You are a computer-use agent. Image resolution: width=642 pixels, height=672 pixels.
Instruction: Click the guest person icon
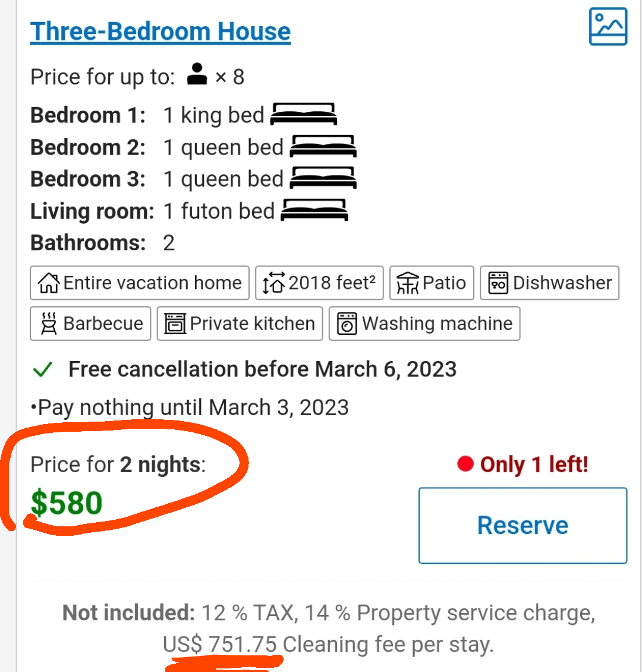(196, 73)
